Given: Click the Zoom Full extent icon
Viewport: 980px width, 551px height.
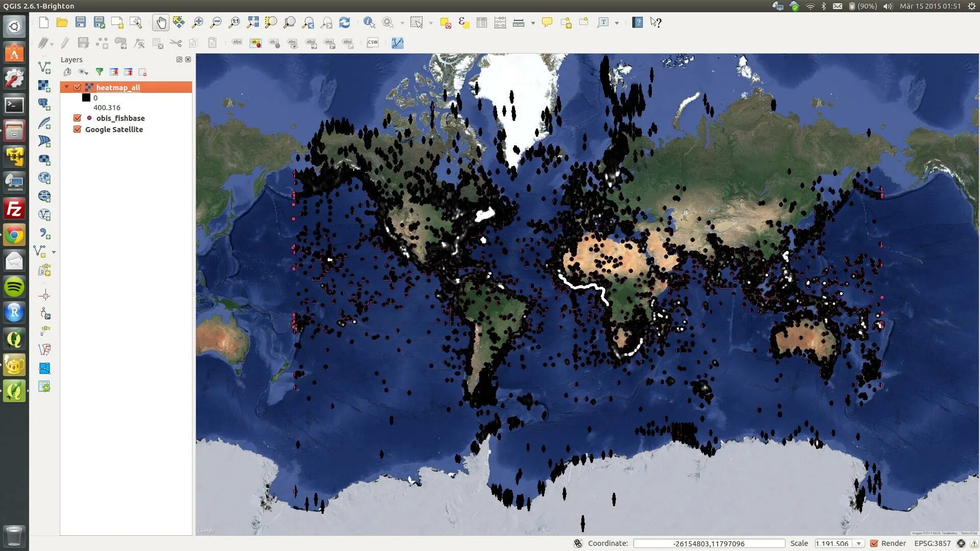Looking at the screenshot, I should coord(253,22).
